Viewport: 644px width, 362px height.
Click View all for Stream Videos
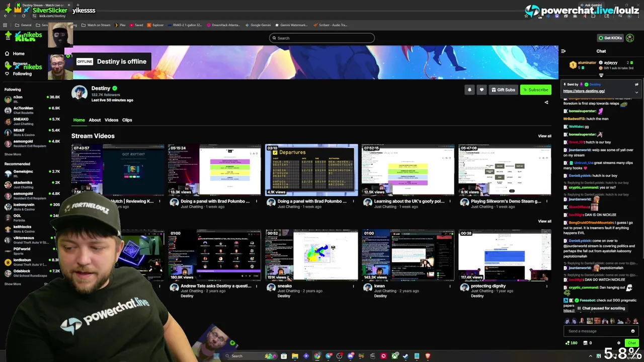544,136
